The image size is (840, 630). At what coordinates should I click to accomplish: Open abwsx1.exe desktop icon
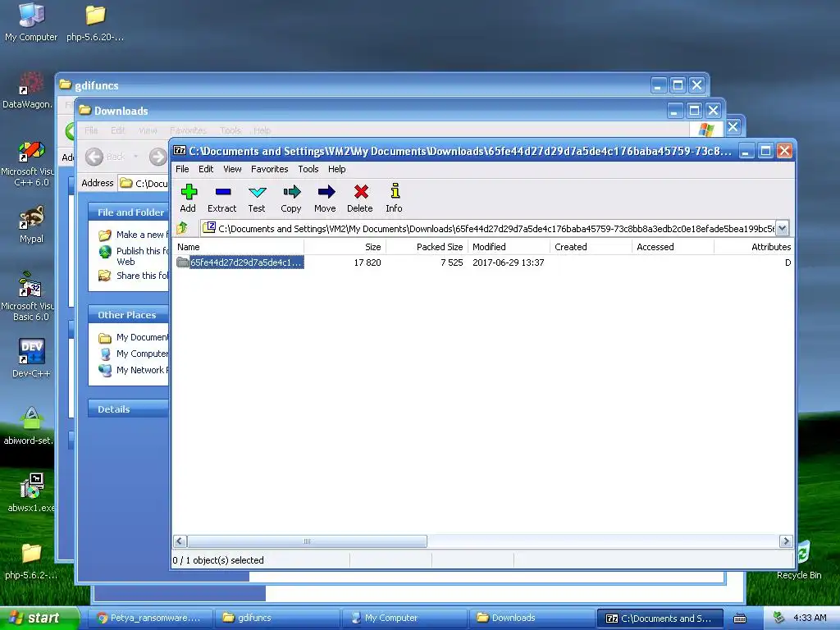[30, 493]
